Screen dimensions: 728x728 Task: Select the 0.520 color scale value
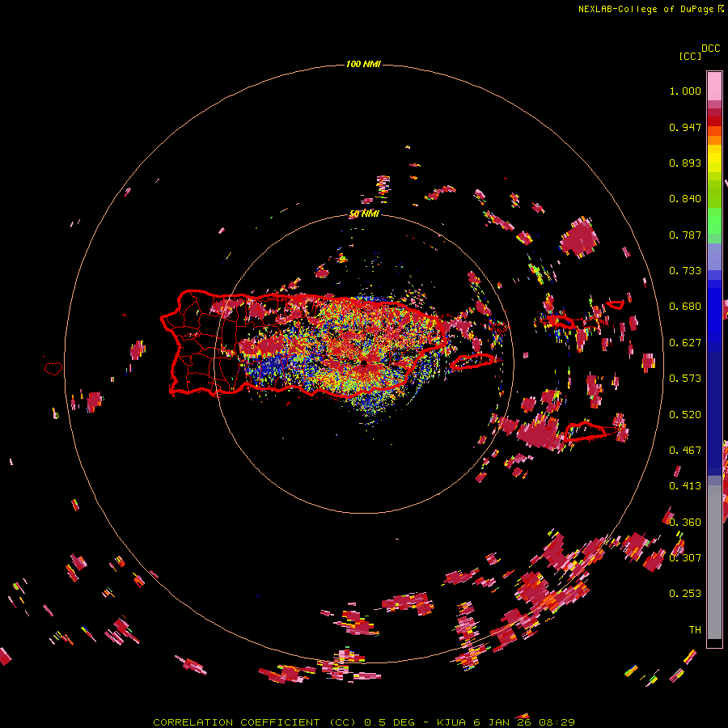click(x=685, y=415)
